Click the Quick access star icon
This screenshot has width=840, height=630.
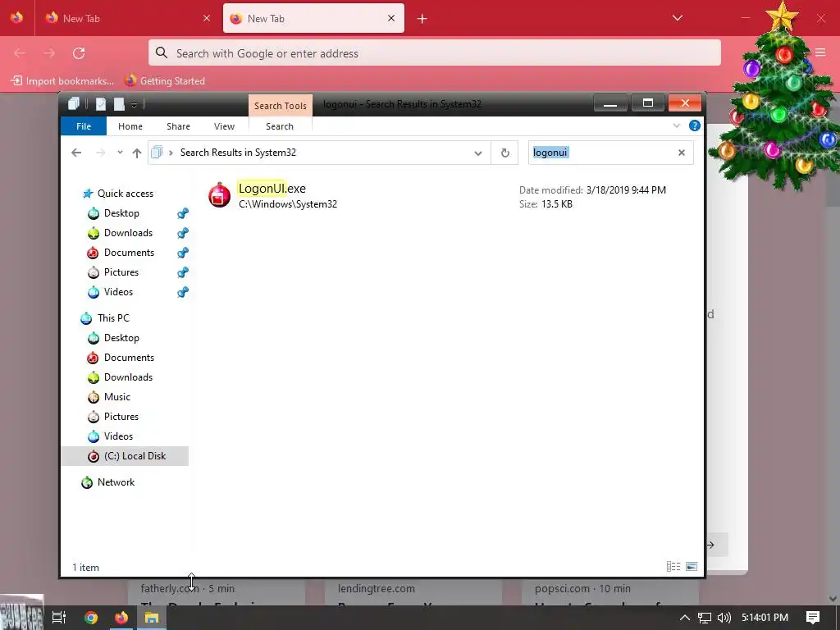tap(88, 194)
